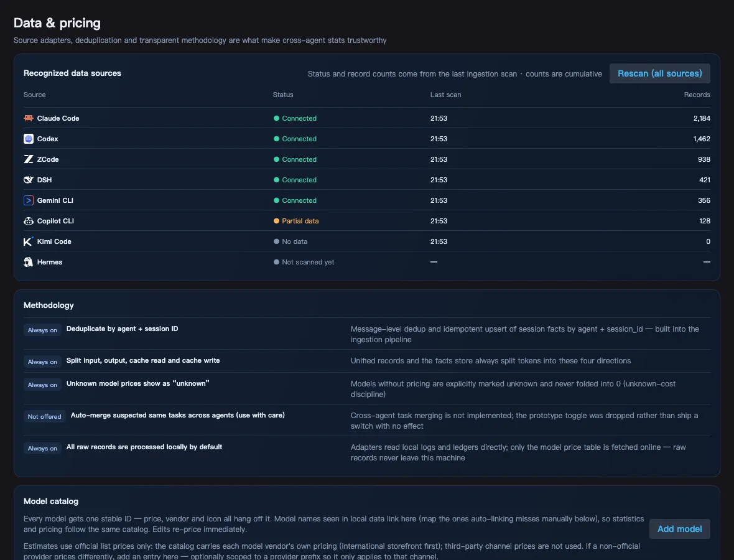
Task: Click Split input, output, cache read label
Action: (x=143, y=360)
